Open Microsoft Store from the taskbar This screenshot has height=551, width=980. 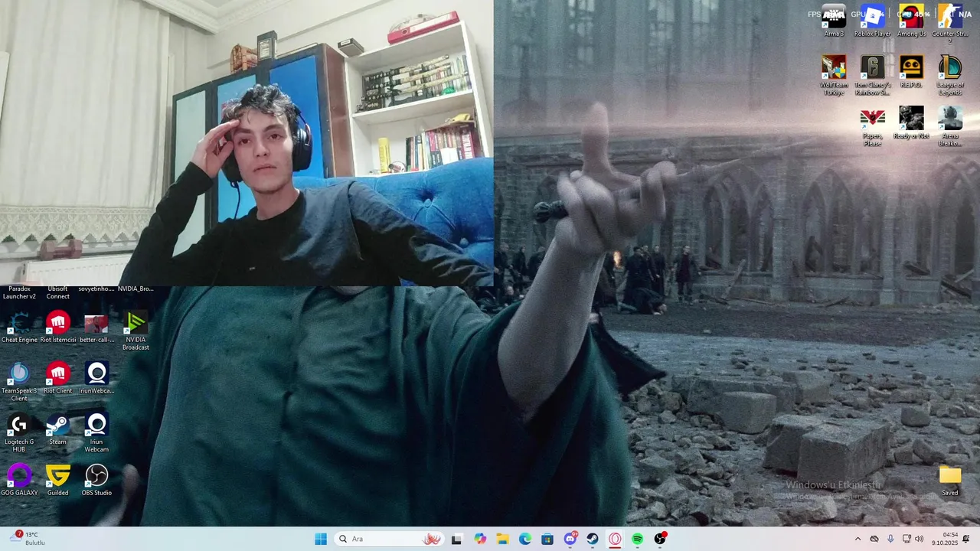(x=547, y=539)
